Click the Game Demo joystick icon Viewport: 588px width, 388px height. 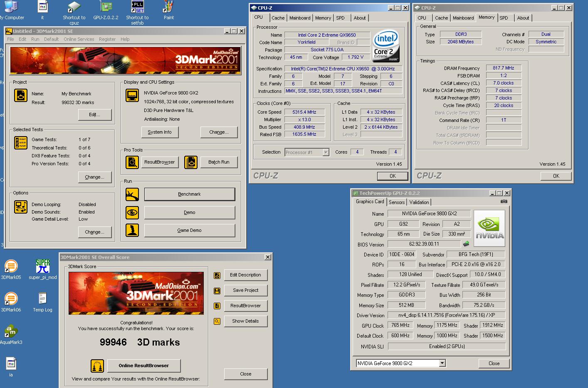pyautogui.click(x=132, y=230)
